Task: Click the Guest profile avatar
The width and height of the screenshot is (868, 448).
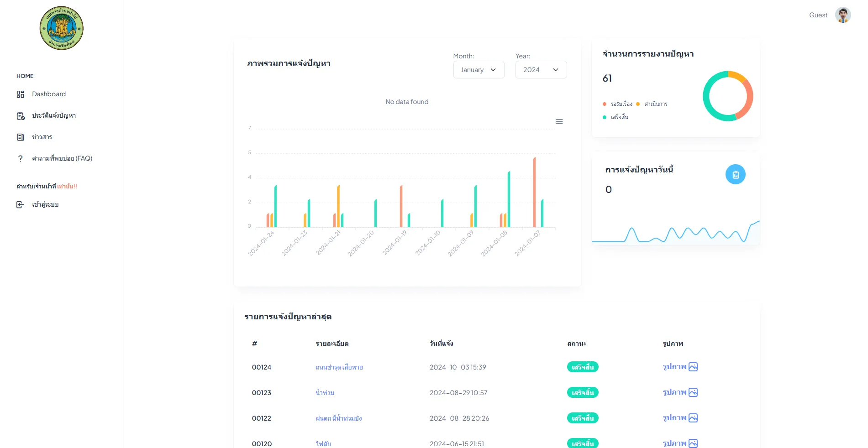Action: (x=842, y=15)
